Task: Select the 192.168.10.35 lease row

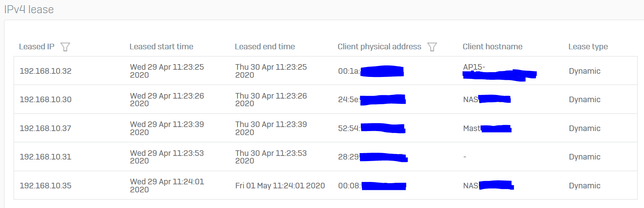Action: (x=326, y=185)
